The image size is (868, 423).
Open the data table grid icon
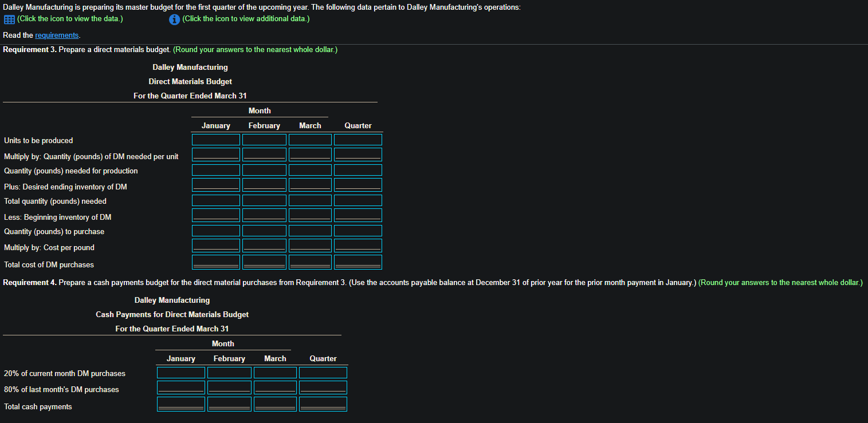9,19
